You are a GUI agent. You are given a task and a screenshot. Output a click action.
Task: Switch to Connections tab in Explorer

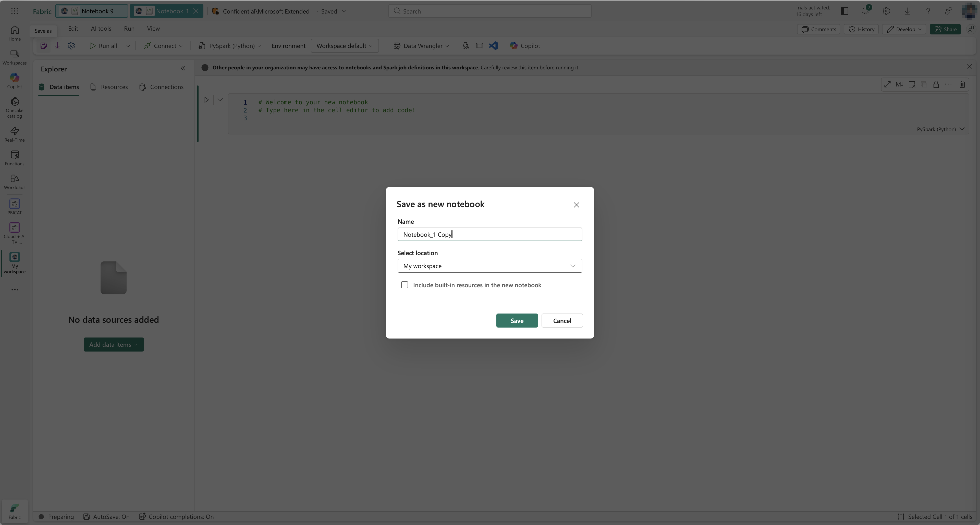(x=162, y=87)
